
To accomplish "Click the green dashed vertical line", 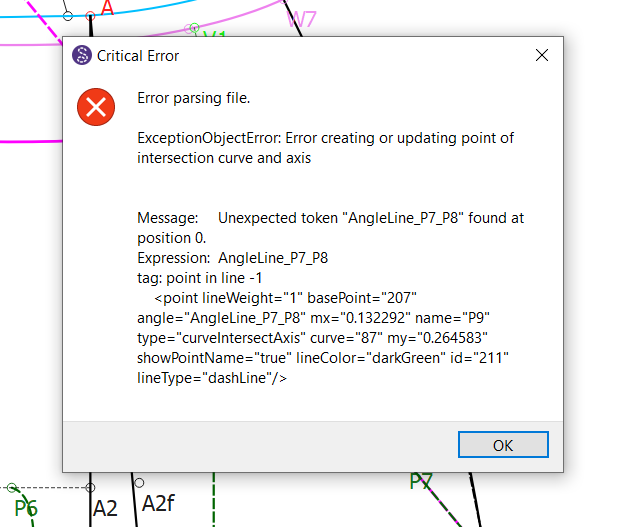I will pyautogui.click(x=214, y=500).
